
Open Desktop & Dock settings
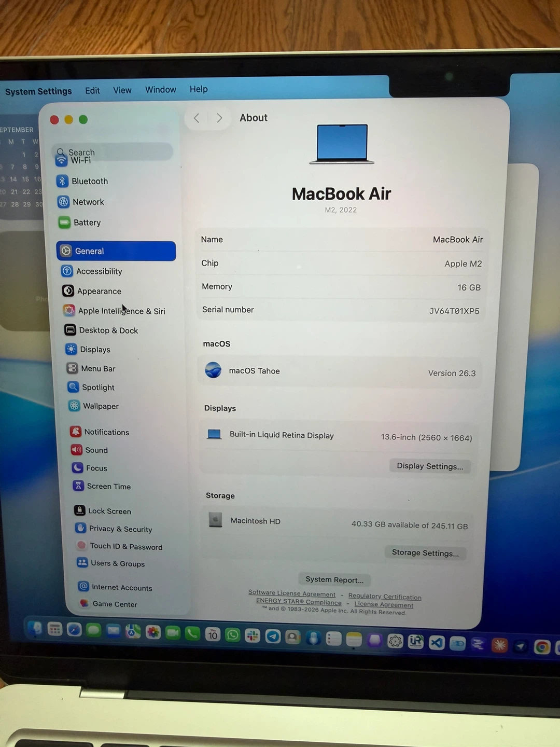(x=102, y=330)
